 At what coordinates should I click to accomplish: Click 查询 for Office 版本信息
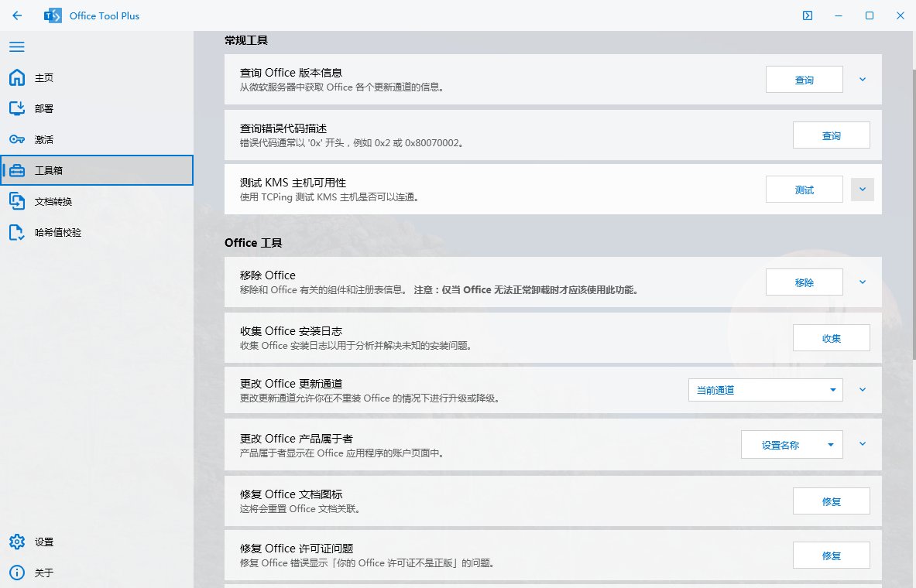tap(804, 80)
